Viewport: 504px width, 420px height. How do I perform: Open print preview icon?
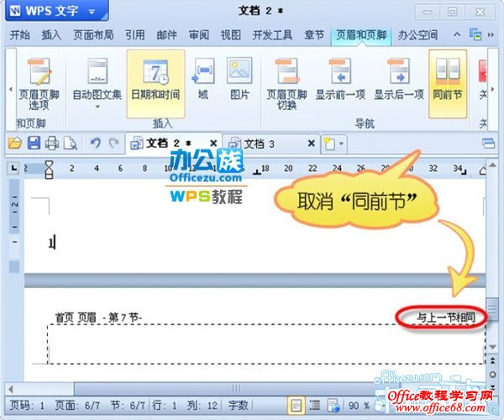click(x=71, y=143)
